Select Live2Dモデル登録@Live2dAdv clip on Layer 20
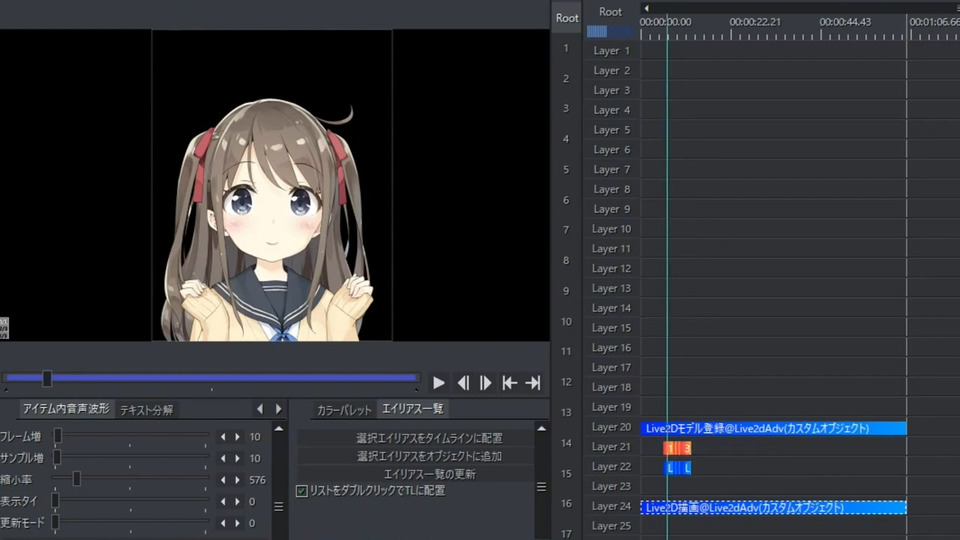This screenshot has height=540, width=960. (773, 428)
